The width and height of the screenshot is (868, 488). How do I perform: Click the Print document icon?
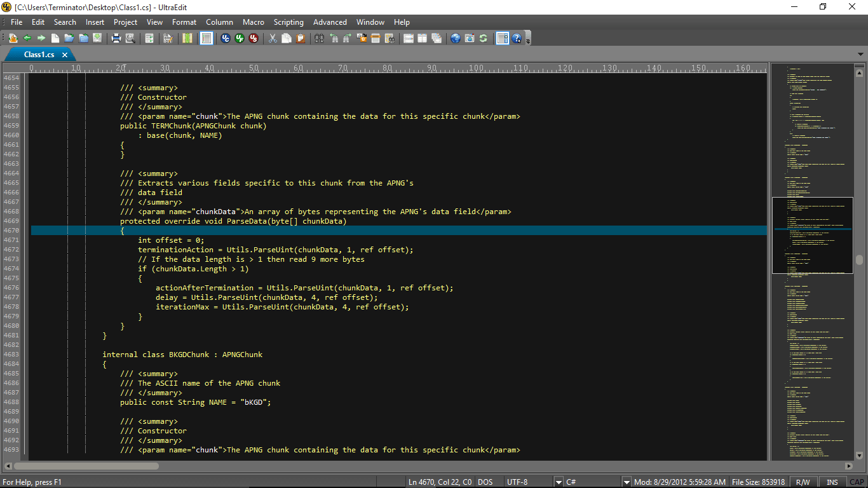(x=116, y=38)
